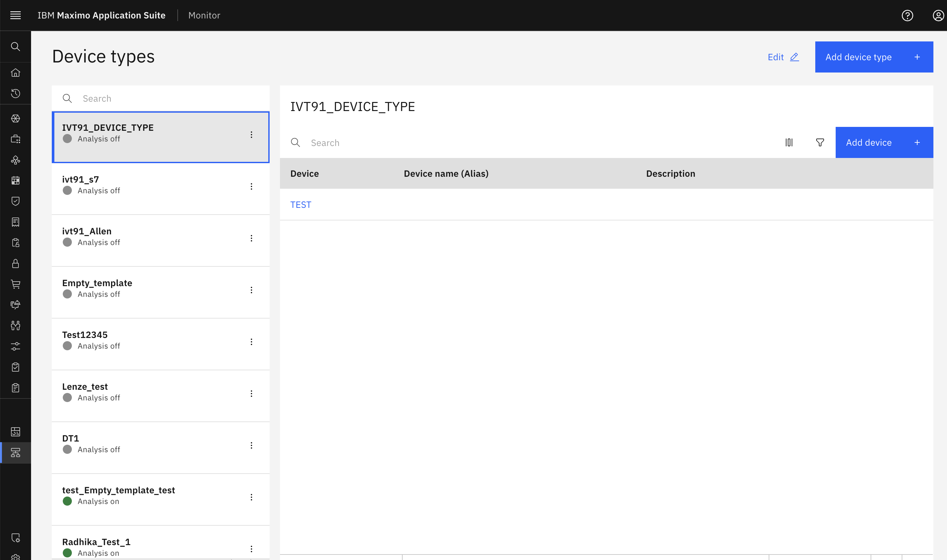Image resolution: width=947 pixels, height=560 pixels.
Task: Open the service bell chat icon
Action: [x=16, y=305]
